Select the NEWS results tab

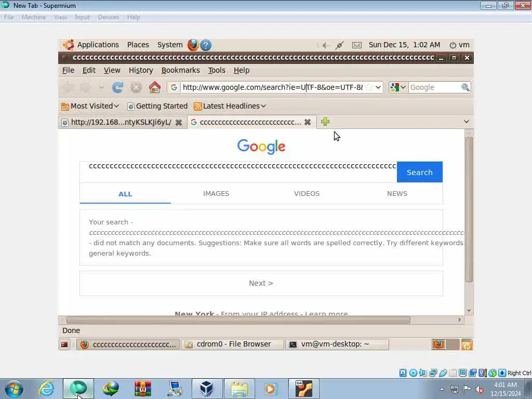[397, 194]
